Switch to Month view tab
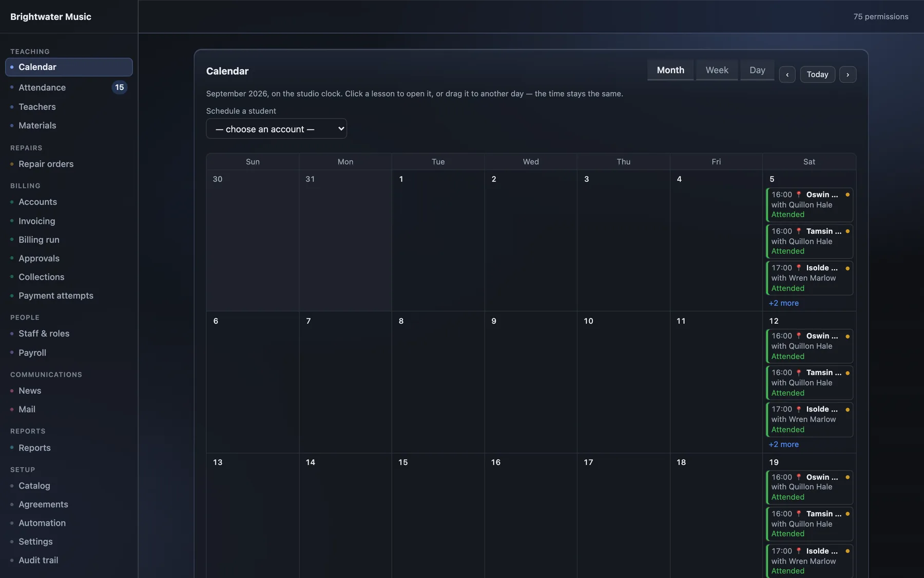924x578 pixels. 670,70
